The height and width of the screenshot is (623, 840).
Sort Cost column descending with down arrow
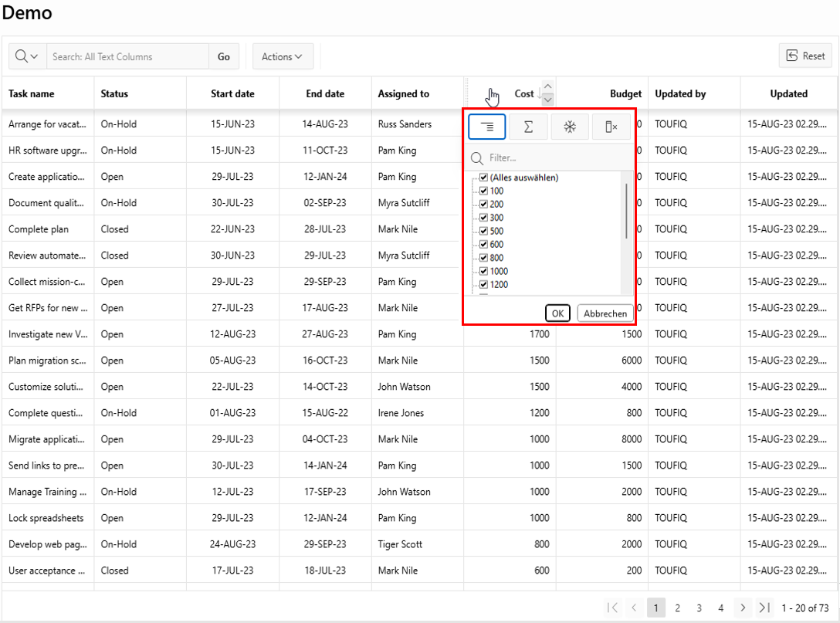547,100
